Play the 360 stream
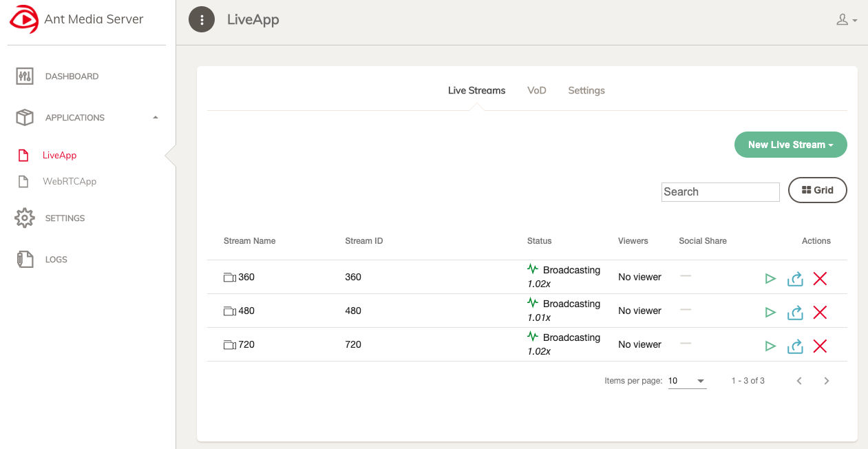Viewport: 868px width, 449px height. coord(771,279)
